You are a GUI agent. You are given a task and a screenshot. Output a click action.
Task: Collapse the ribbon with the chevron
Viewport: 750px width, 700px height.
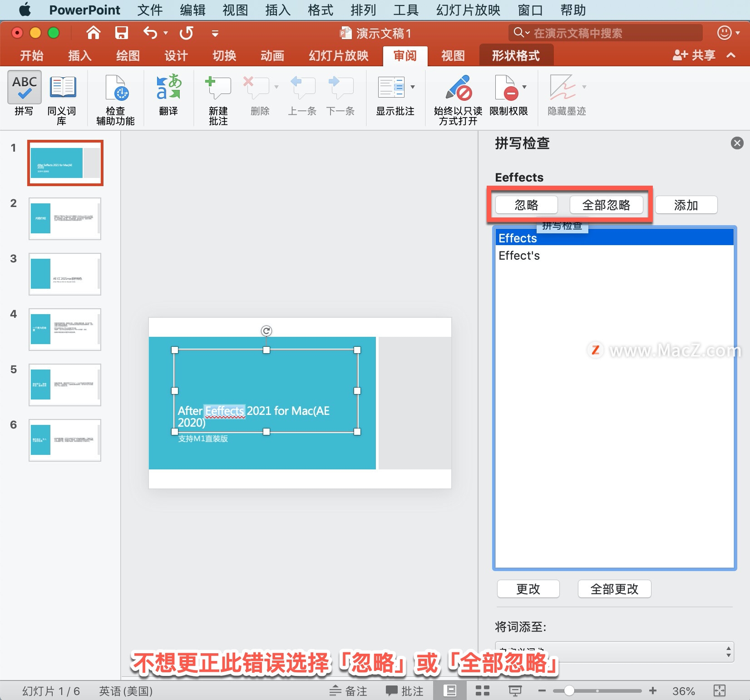coord(731,55)
